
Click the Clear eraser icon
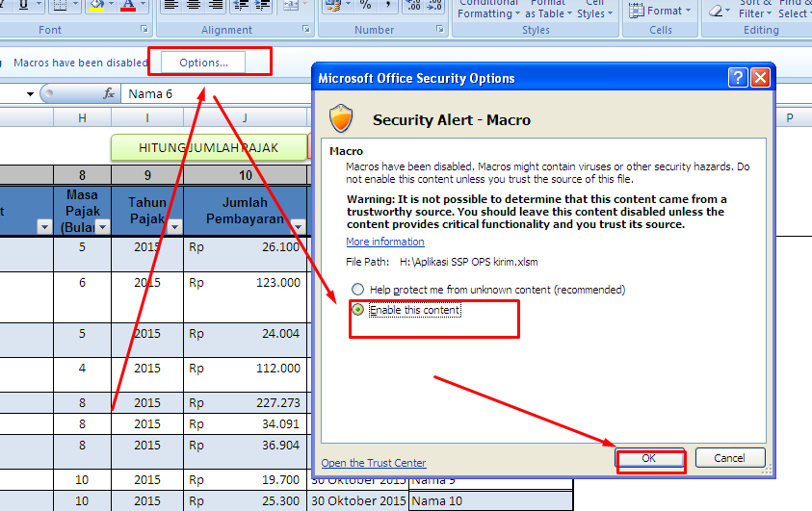716,11
